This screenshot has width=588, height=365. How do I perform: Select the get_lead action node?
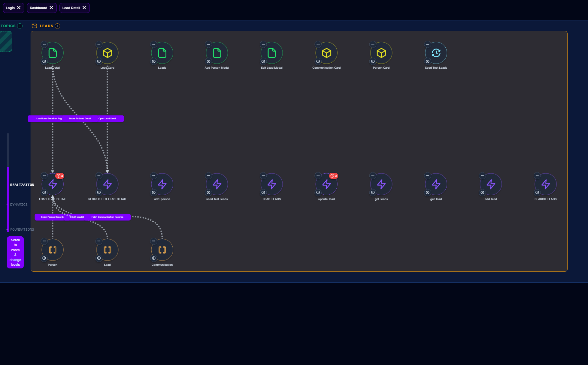pos(436,184)
